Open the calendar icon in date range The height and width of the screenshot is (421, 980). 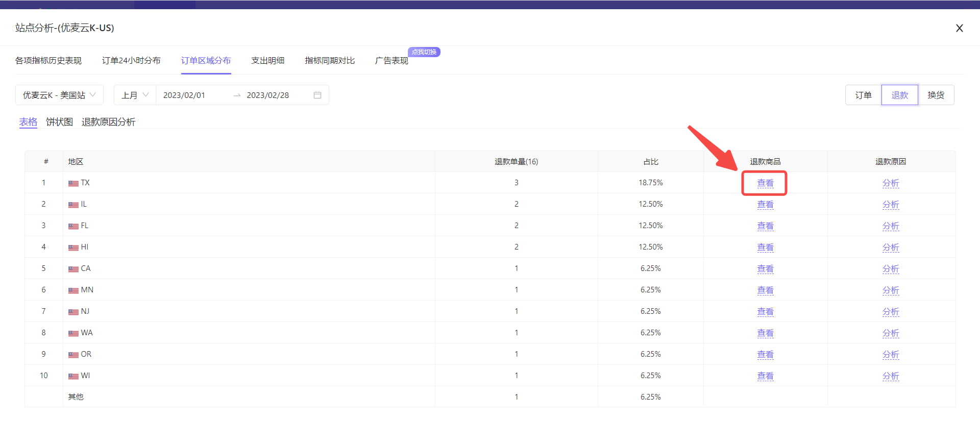pyautogui.click(x=317, y=95)
